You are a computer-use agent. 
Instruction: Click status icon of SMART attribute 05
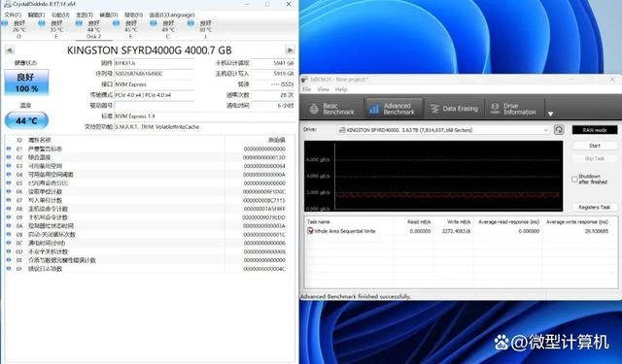[x=9, y=183]
